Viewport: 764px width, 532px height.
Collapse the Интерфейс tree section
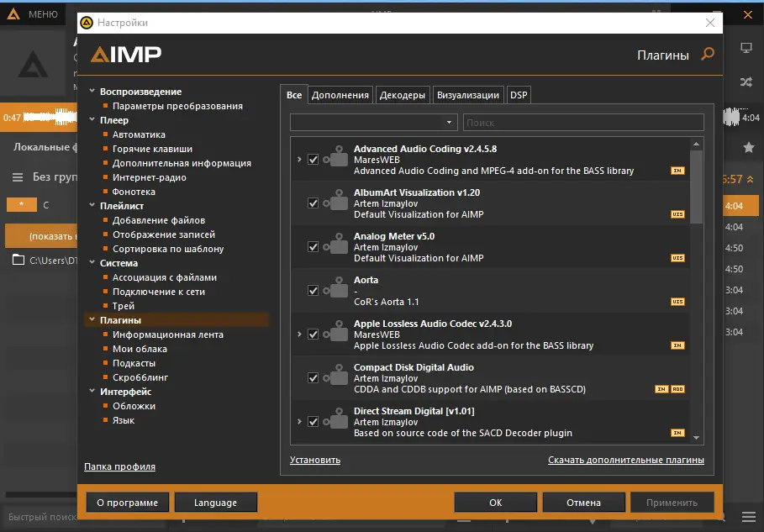coord(92,391)
